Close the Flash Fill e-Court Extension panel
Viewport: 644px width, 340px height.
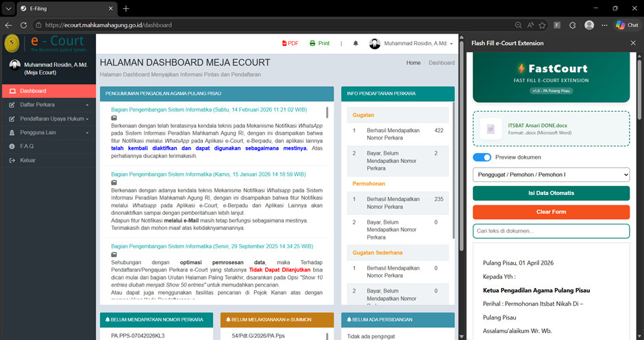point(632,43)
